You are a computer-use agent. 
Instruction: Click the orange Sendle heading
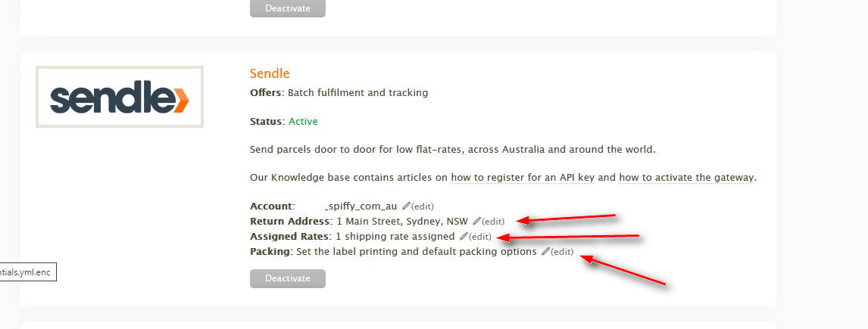[270, 73]
